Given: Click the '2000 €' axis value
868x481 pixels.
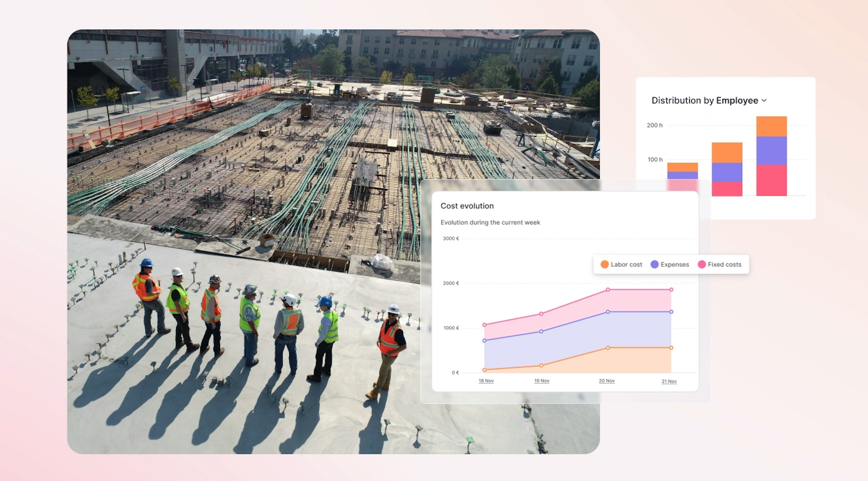Looking at the screenshot, I should pos(451,283).
